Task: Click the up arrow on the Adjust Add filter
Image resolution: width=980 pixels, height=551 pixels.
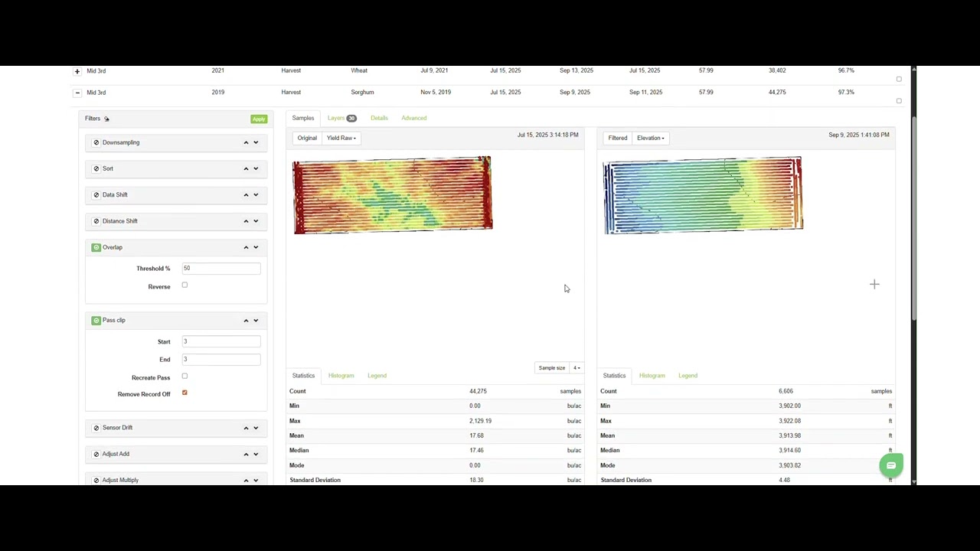Action: tap(246, 454)
